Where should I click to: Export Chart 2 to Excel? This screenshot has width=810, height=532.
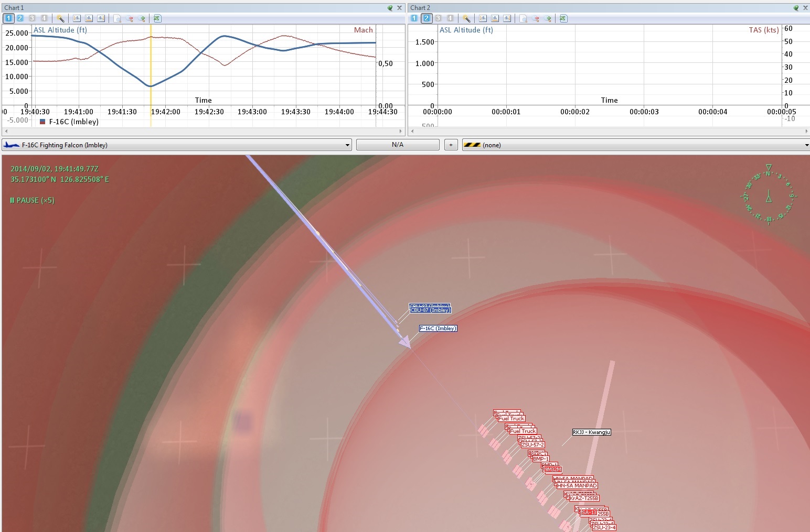563,18
